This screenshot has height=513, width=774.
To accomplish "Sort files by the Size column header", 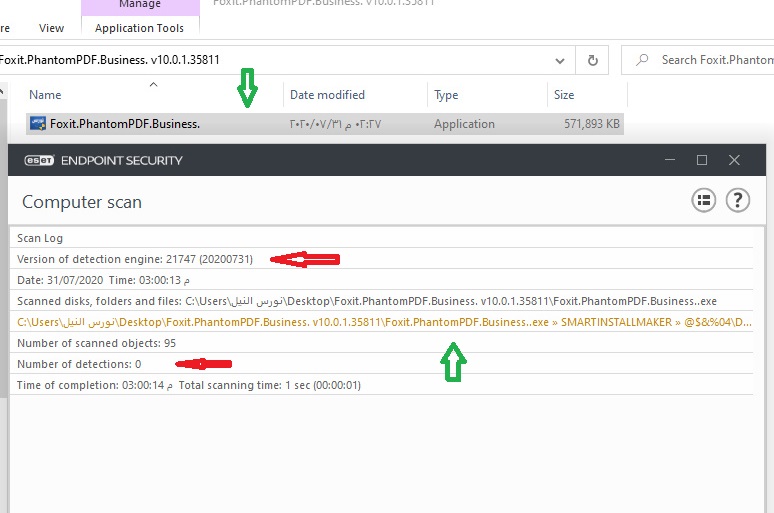I will click(x=564, y=95).
